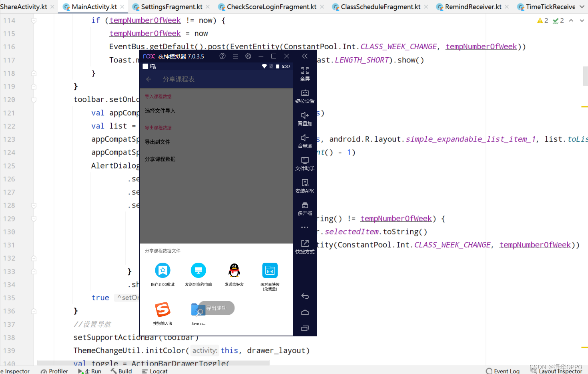
Task: Click the editor horizontal scrollbar
Action: click(153, 363)
